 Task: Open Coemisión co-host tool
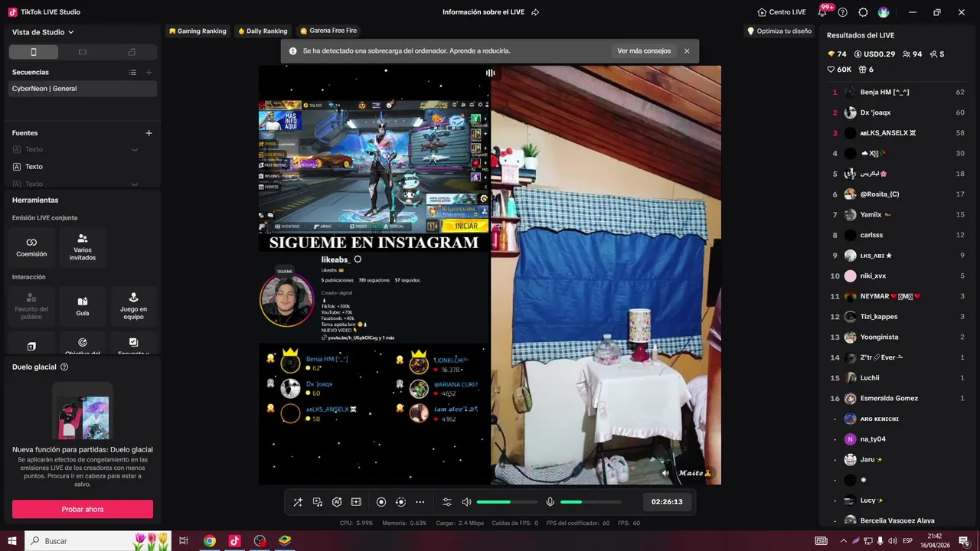pos(31,247)
